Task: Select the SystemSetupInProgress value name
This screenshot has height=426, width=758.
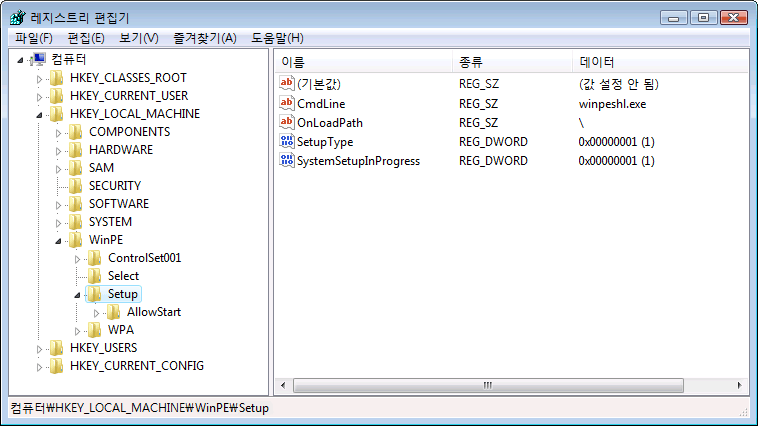Action: [358, 161]
